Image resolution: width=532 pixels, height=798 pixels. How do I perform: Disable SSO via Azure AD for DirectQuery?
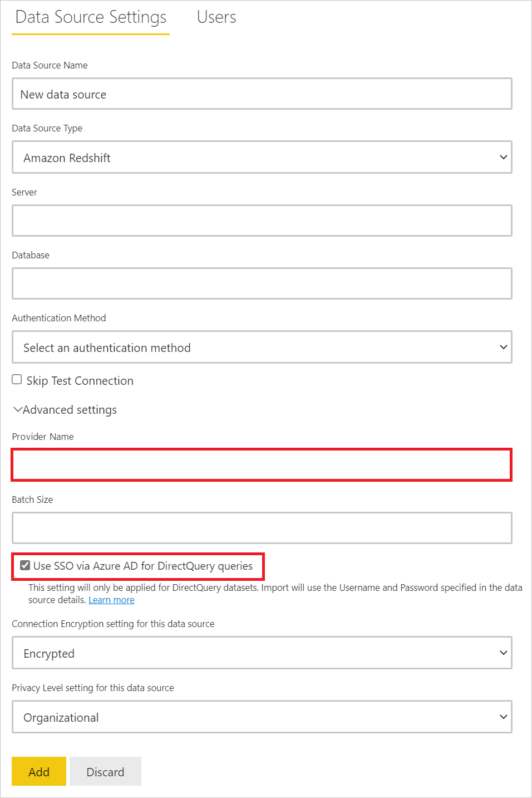(x=24, y=565)
